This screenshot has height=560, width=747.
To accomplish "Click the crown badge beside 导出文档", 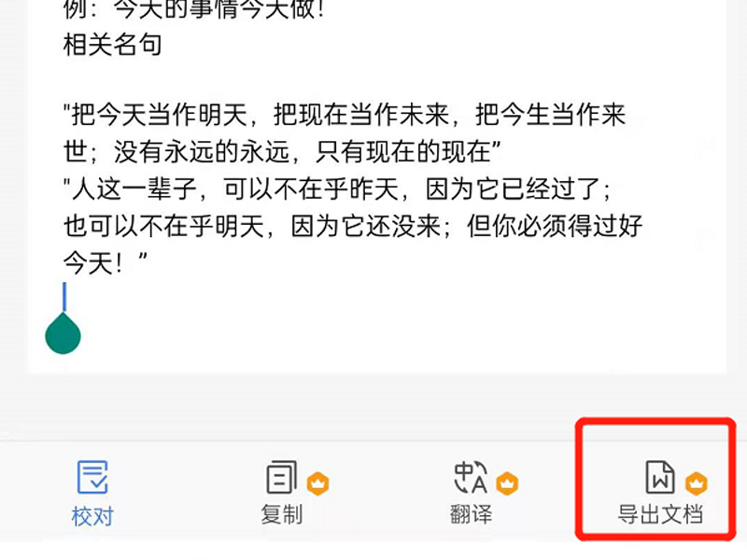I will pos(696,483).
